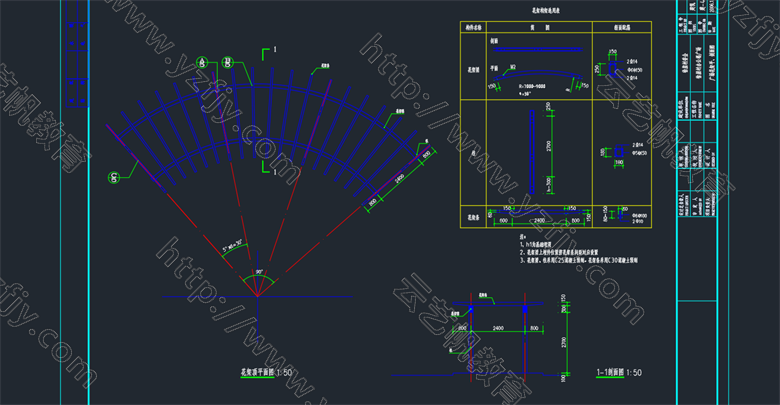780x405 pixels.
Task: Click the 2400 dimension in the table's bottom row
Action: [x=539, y=220]
